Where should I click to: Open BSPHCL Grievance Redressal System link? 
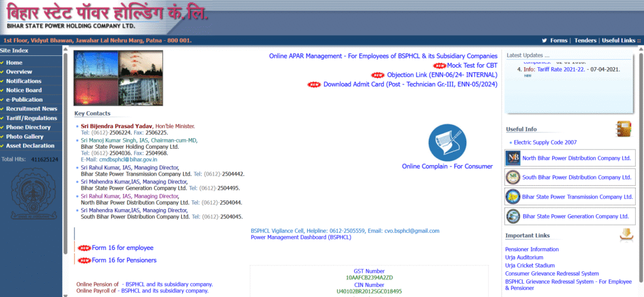tap(569, 284)
